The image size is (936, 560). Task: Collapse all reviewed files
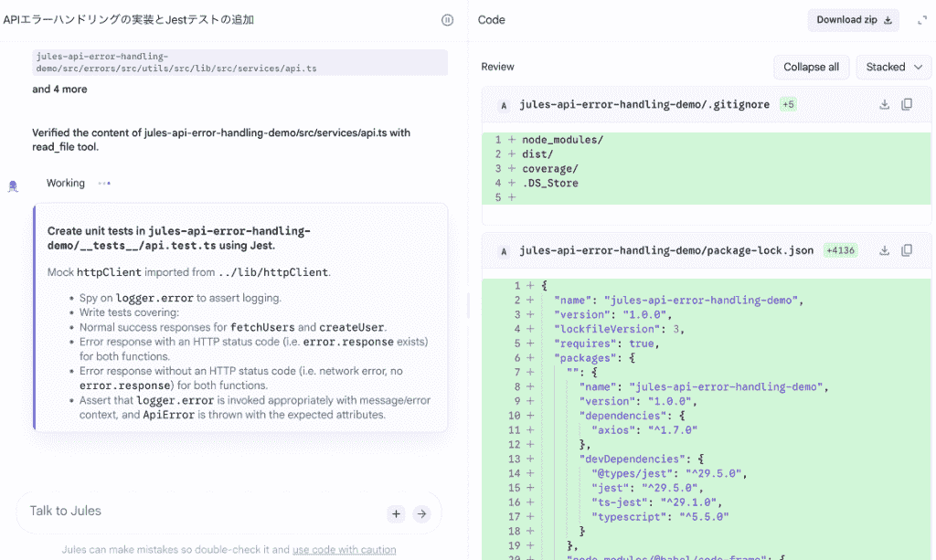pyautogui.click(x=811, y=67)
